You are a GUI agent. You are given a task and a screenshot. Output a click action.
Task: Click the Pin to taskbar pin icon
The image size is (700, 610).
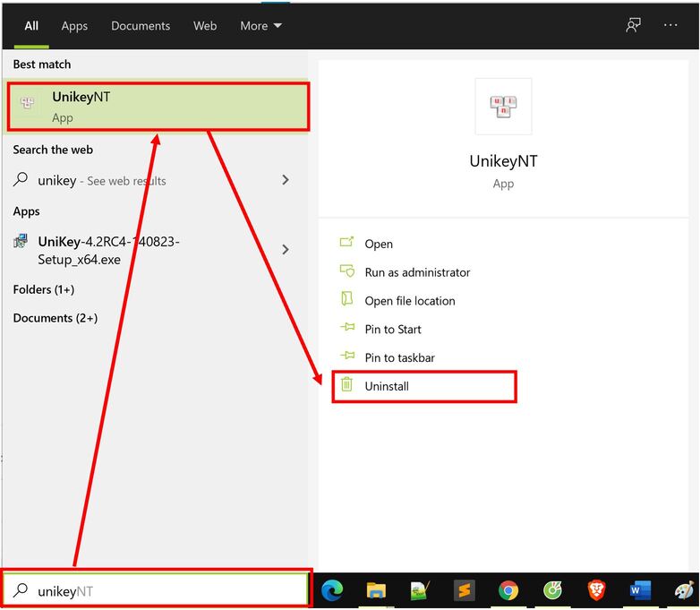(x=347, y=356)
